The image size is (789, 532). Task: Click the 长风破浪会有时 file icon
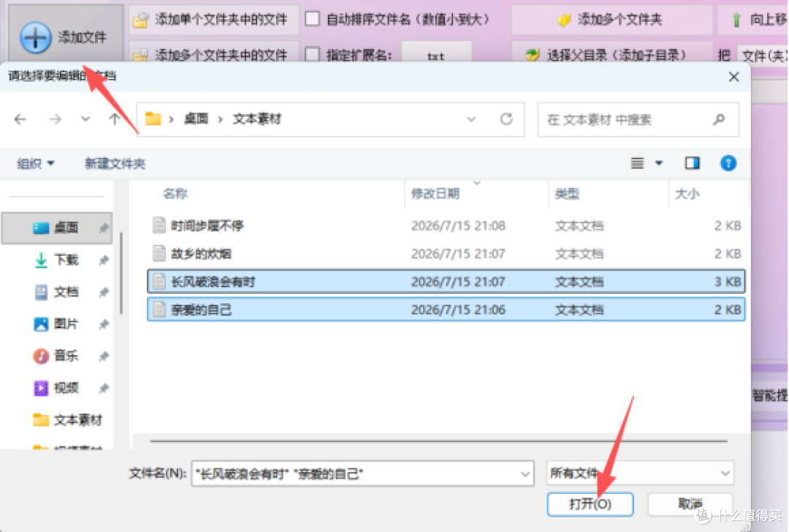click(x=159, y=281)
